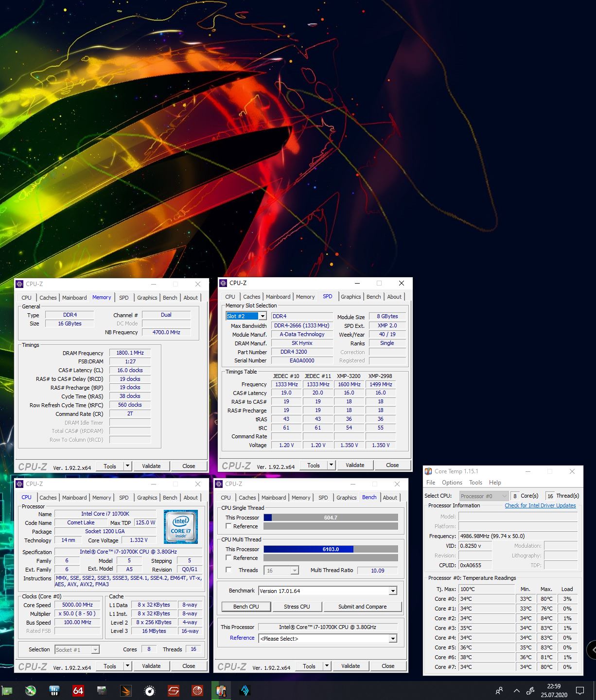Switch to Caches tab in the CPU window
This screenshot has width=596, height=700.
point(48,498)
